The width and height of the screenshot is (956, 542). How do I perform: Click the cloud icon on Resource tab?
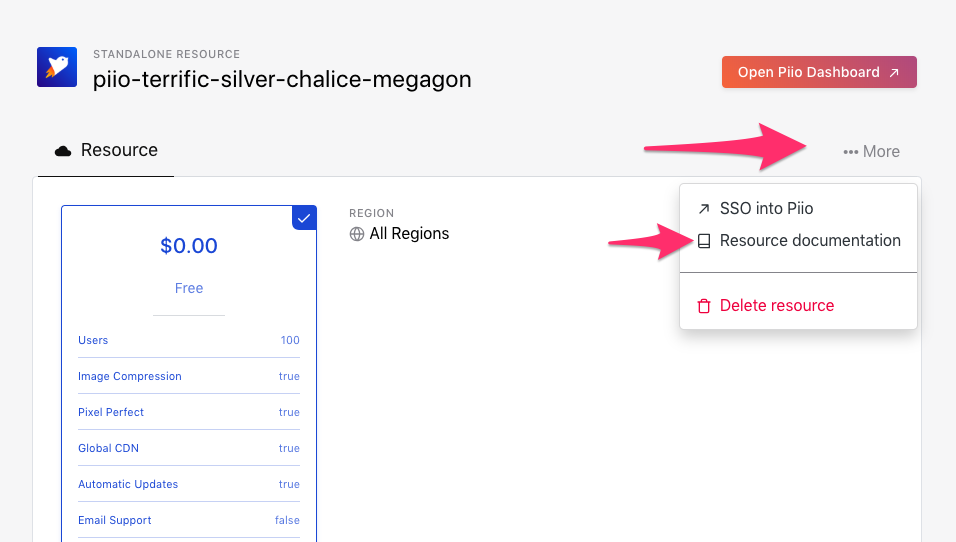(x=64, y=151)
